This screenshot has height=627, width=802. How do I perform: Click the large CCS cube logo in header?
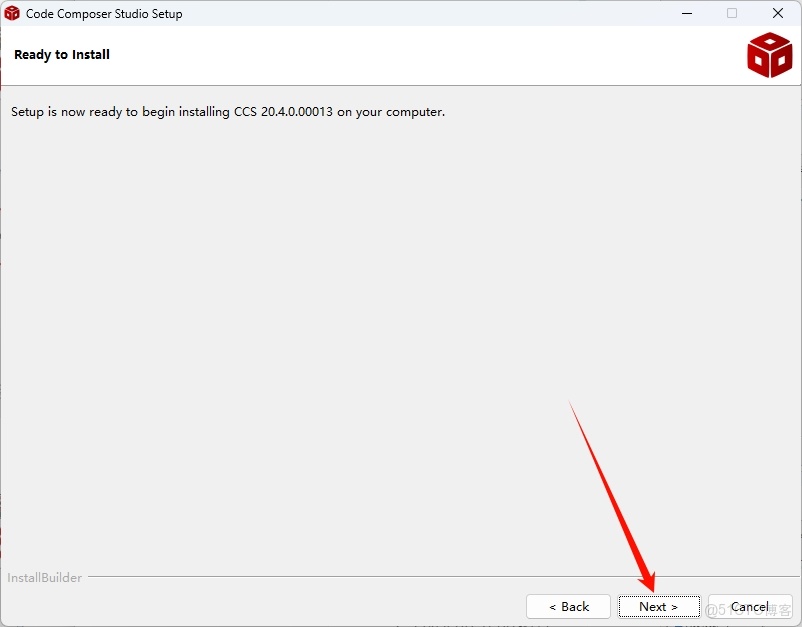pos(769,55)
